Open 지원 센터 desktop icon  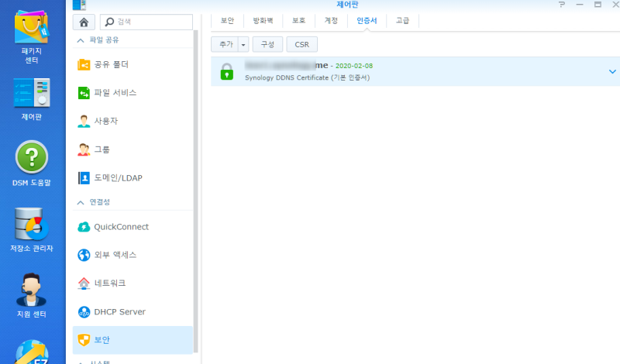tap(31, 296)
